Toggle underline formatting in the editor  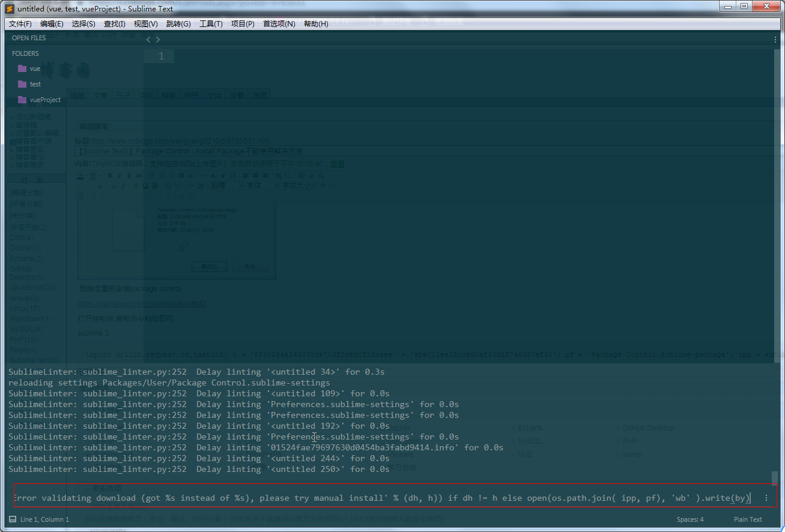(129, 175)
